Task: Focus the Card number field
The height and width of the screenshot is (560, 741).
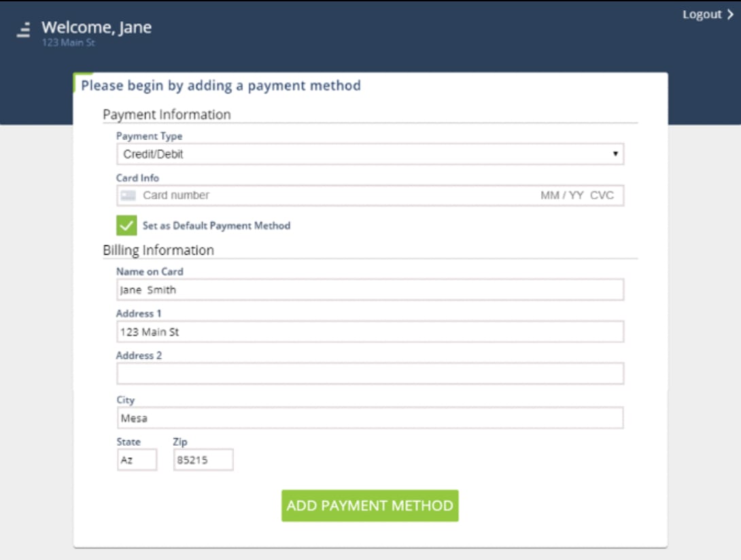Action: (176, 195)
